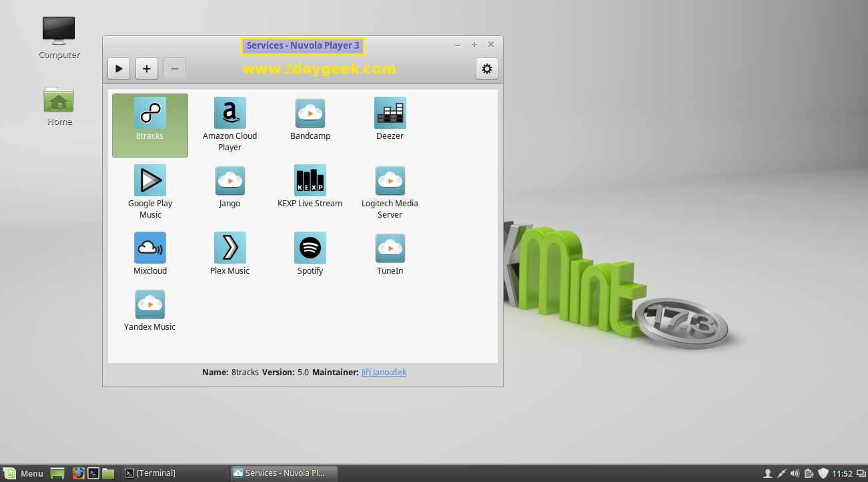The width and height of the screenshot is (868, 482).
Task: Launch terminal from the panel launcher
Action: point(93,473)
